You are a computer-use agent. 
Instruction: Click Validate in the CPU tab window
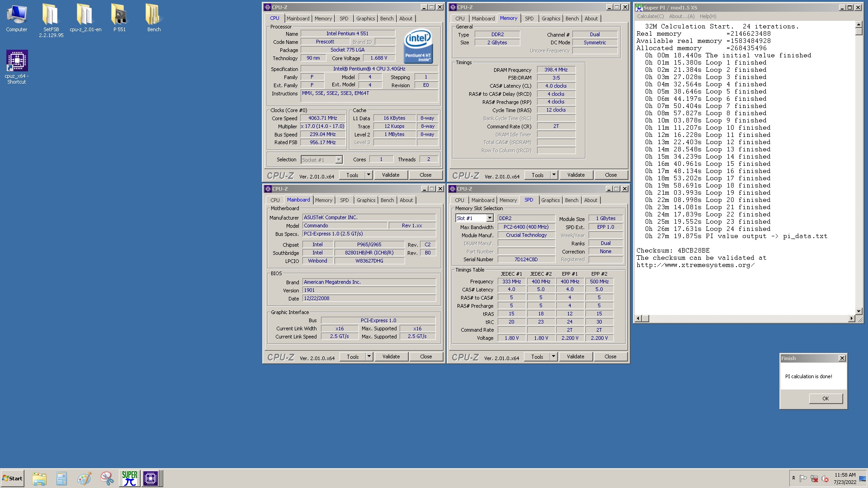tap(391, 175)
